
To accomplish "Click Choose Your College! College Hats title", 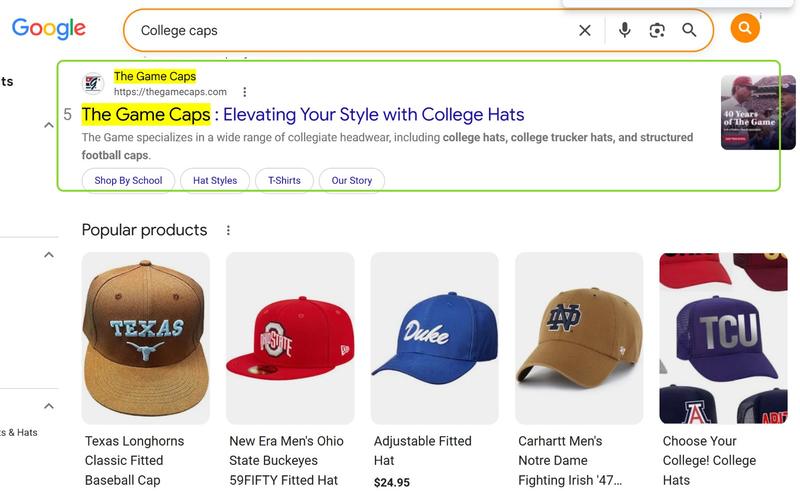I will [x=709, y=460].
